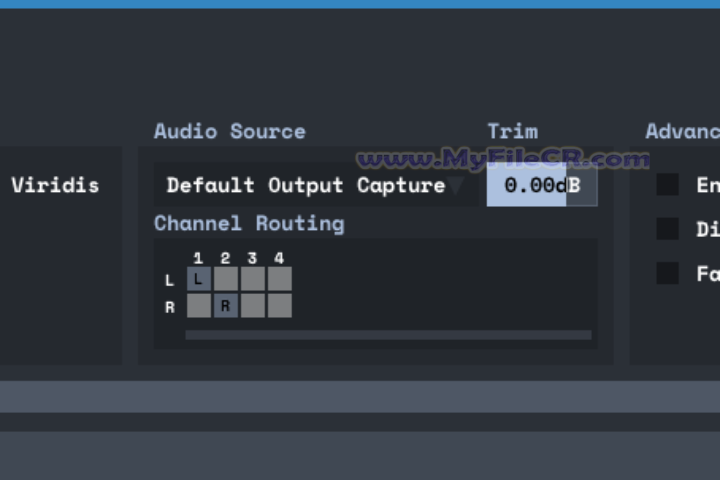Check the third Advanced checkbox starting with Fa
Screen dimensions: 720x480
(x=667, y=273)
